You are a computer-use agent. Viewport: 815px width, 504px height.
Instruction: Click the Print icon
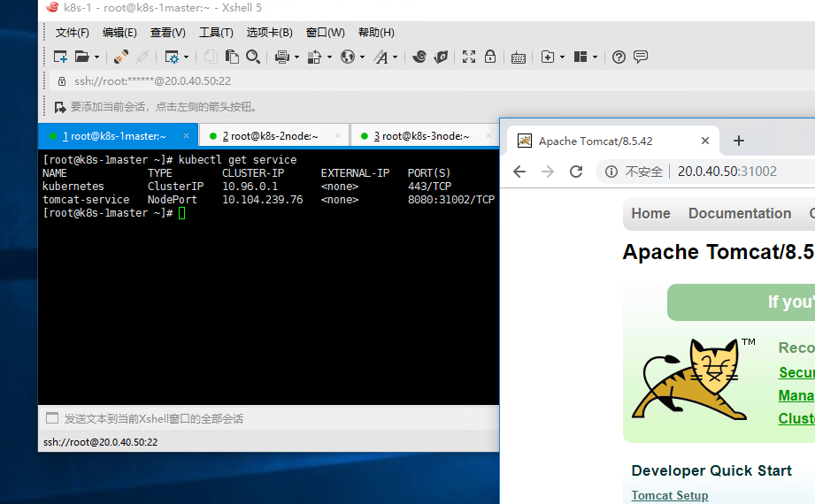[x=282, y=57]
